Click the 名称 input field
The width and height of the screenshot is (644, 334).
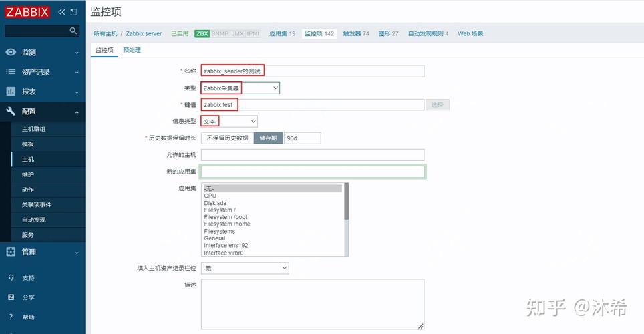pyautogui.click(x=313, y=71)
